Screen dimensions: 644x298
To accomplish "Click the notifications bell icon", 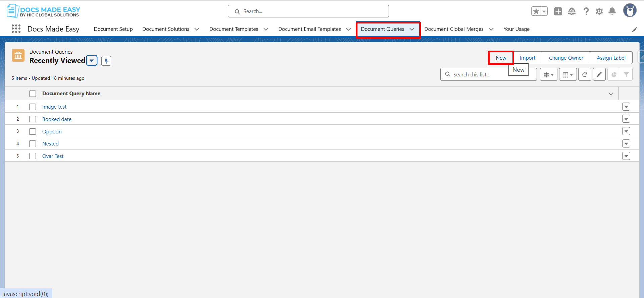I will pyautogui.click(x=612, y=11).
